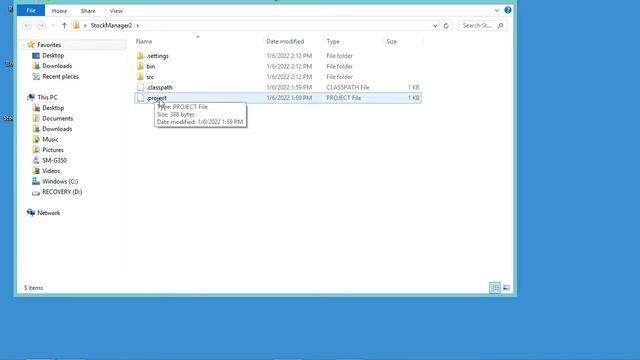This screenshot has width=640, height=360.
Task: Click the Back navigation arrow
Action: tap(27, 26)
